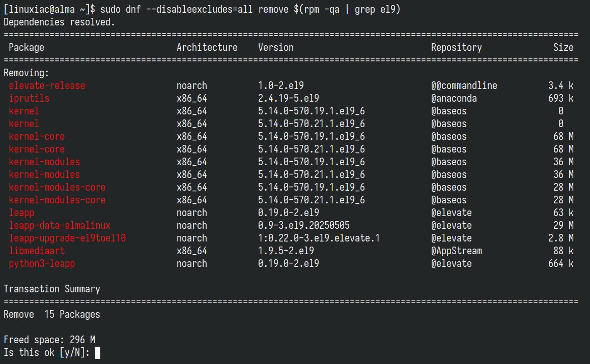Viewport: 590px width, 364px height.
Task: Select the leapp-upgrade-el9toel10 package entry
Action: [67, 238]
